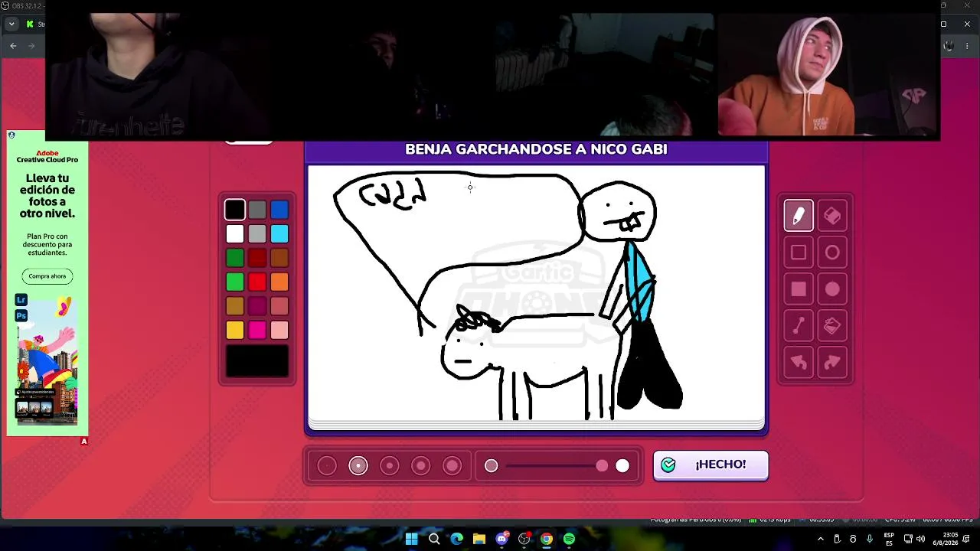Click the Compra ahora ad button
The width and height of the screenshot is (980, 551).
(x=47, y=276)
